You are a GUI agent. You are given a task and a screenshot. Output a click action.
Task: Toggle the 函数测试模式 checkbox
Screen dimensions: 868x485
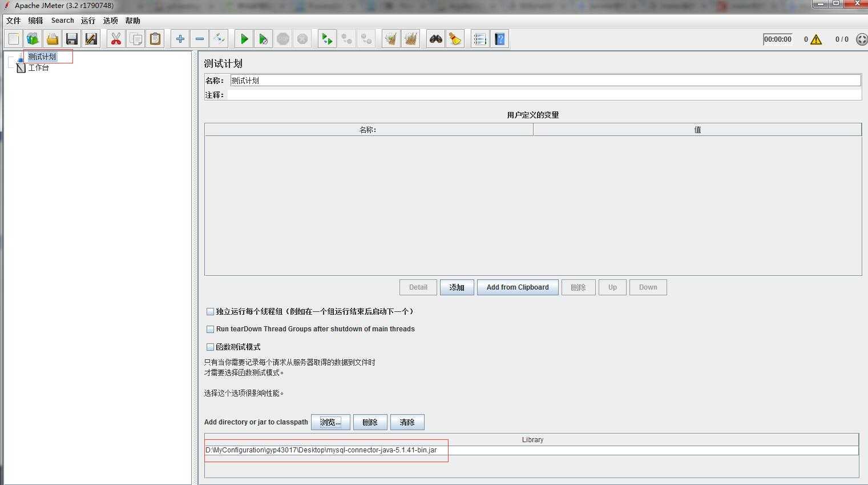click(x=210, y=347)
